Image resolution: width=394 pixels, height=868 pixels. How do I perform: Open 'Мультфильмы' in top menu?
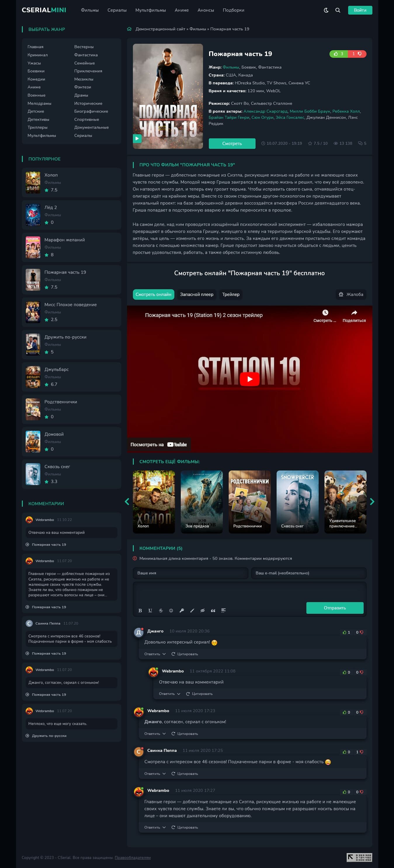click(150, 10)
